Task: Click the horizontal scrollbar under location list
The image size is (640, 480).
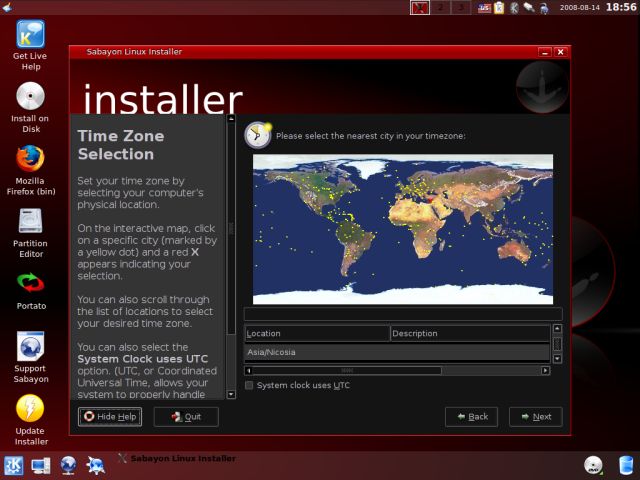Action: tap(348, 370)
